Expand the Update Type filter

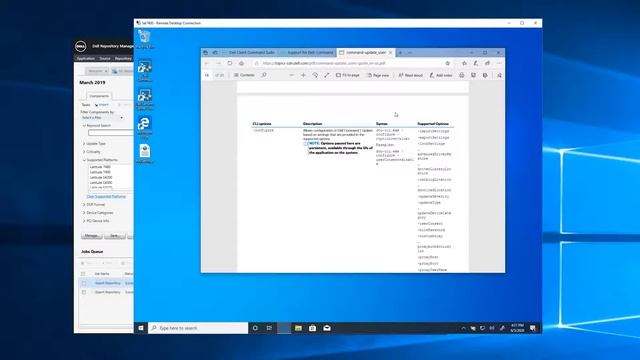click(x=84, y=144)
